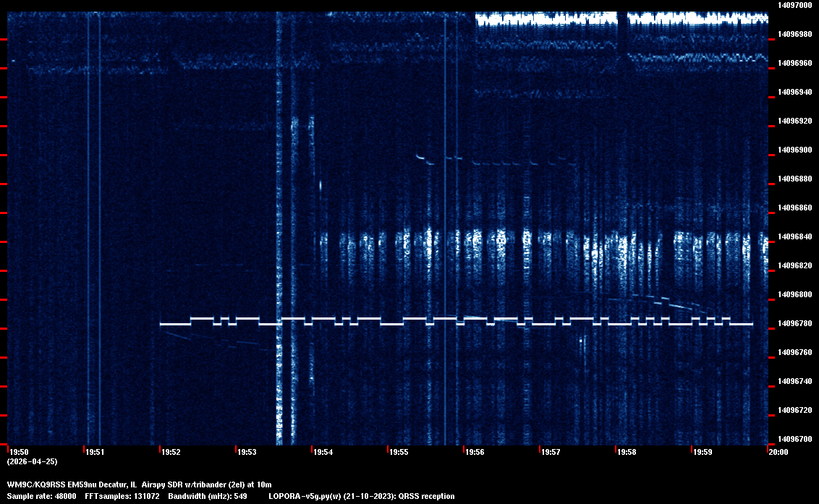Click frequency label 14096960

coord(795,63)
